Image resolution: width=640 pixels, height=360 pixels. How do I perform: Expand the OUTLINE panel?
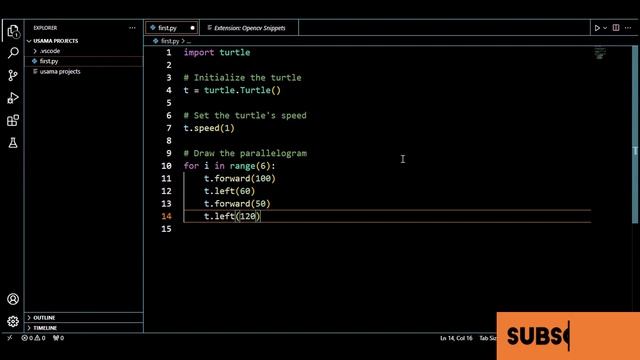(44, 318)
